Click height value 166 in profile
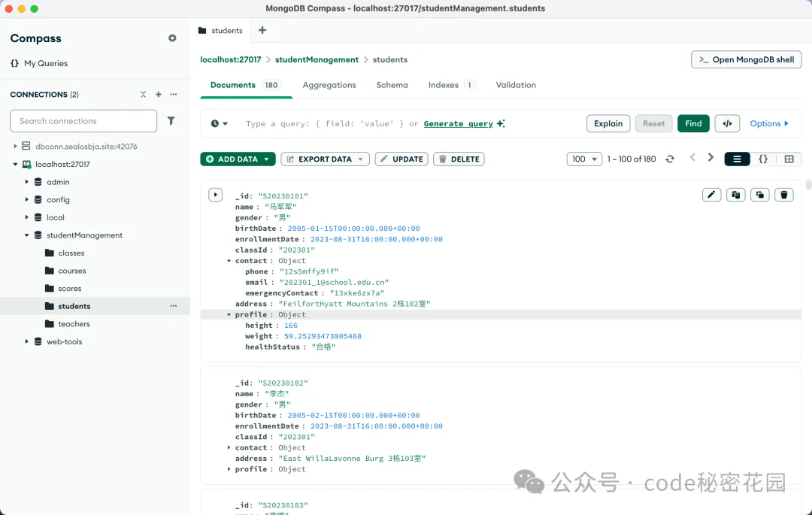 tap(290, 326)
